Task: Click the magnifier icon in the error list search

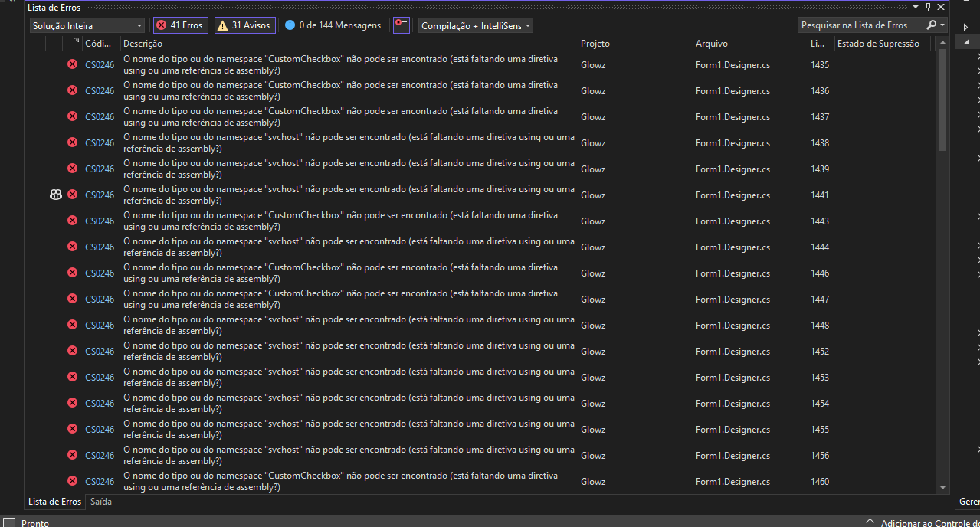Action: coord(931,25)
